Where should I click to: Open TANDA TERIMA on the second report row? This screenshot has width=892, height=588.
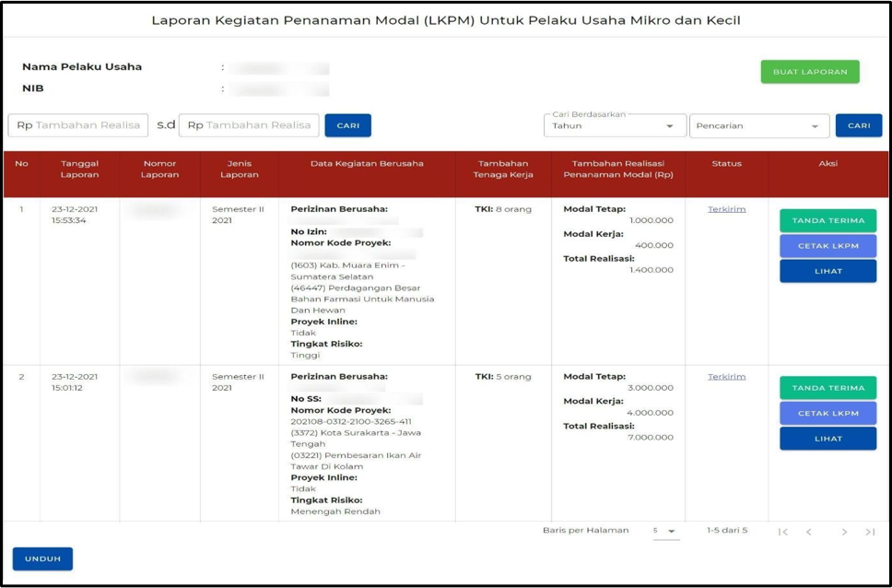(x=827, y=388)
